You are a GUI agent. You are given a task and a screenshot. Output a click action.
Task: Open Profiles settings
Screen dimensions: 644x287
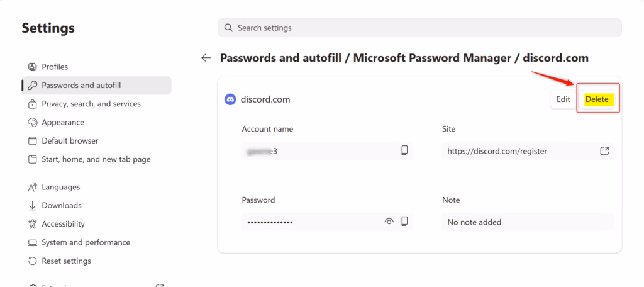click(x=55, y=67)
